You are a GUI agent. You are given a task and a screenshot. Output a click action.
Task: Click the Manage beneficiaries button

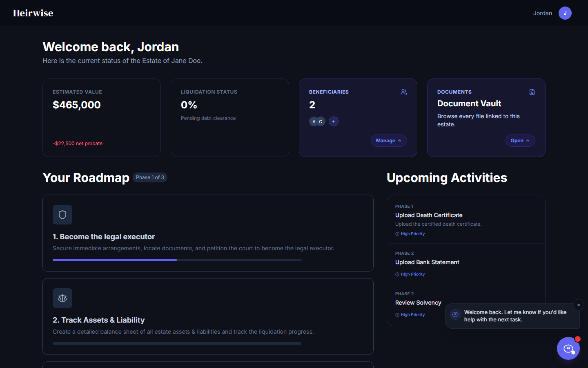(389, 141)
